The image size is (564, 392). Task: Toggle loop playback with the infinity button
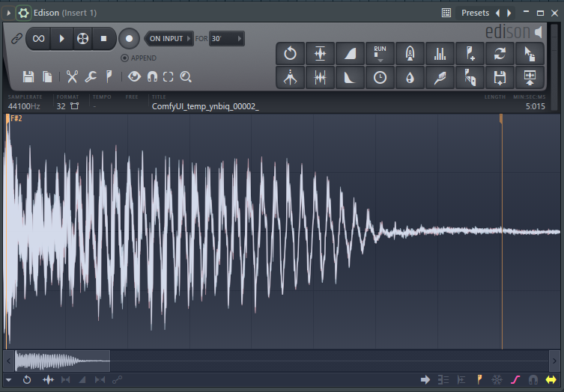coord(38,38)
